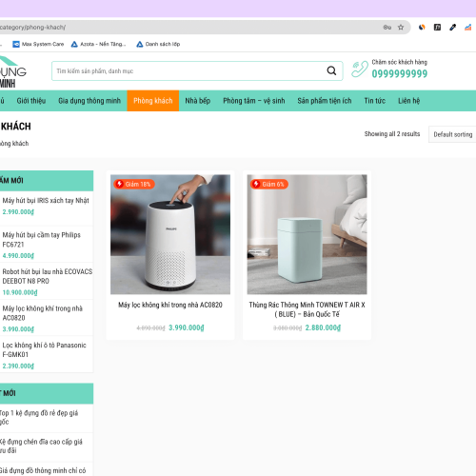Screen dimensions: 476x476
Task: Open Phòng tắm – vệ sinh menu
Action: (254, 101)
